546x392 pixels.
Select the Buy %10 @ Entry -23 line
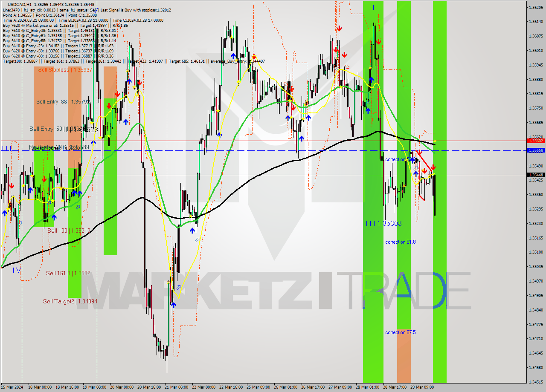(58, 46)
